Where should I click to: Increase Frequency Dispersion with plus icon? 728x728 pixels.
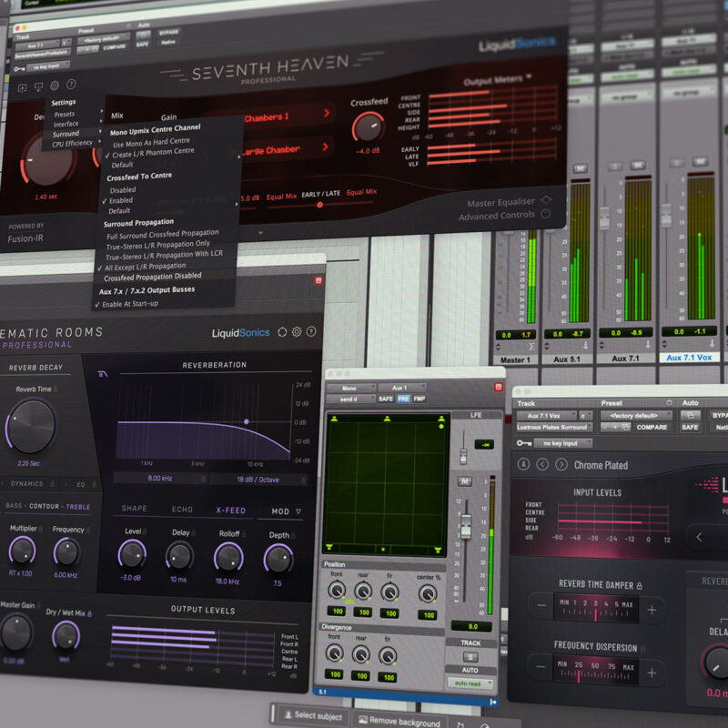pos(652,672)
